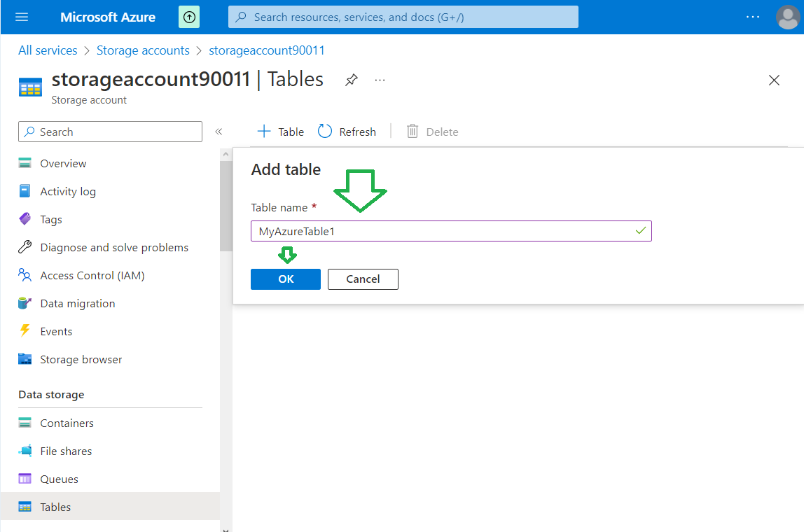The width and height of the screenshot is (804, 532).
Task: Click the upload/cloud shell icon in header
Action: (x=189, y=17)
